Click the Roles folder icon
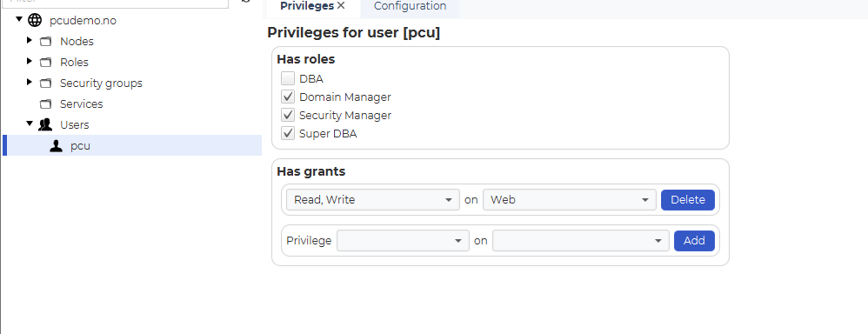The height and width of the screenshot is (334, 868). click(45, 63)
